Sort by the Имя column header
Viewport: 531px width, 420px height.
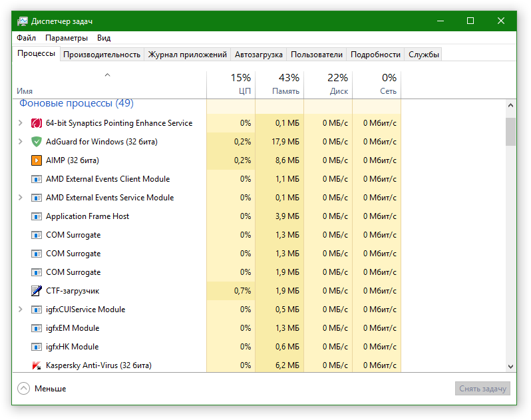[109, 85]
